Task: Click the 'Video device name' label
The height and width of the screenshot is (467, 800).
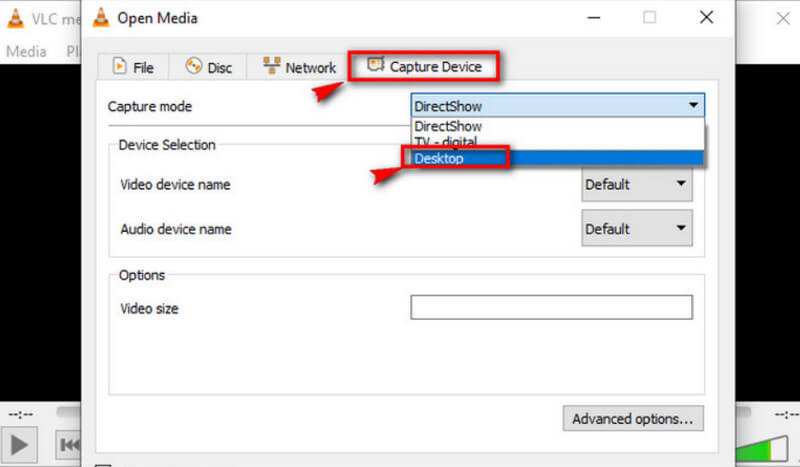Action: (x=175, y=184)
